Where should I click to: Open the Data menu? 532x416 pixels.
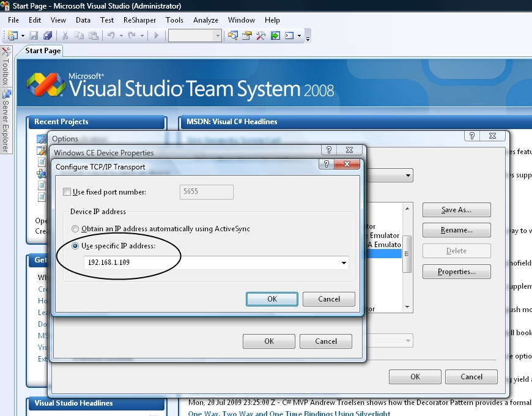click(x=83, y=20)
